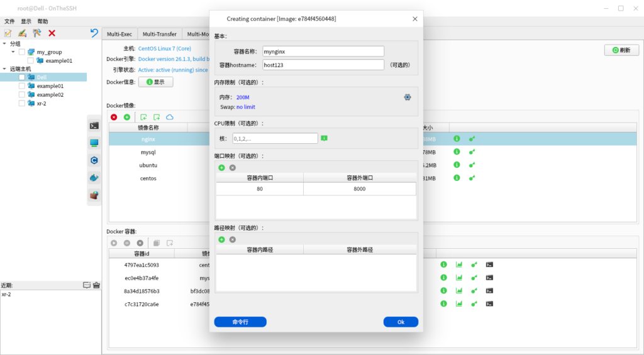Image resolution: width=644 pixels, height=355 pixels.
Task: Remove a path mapping with gray X
Action: (x=233, y=239)
